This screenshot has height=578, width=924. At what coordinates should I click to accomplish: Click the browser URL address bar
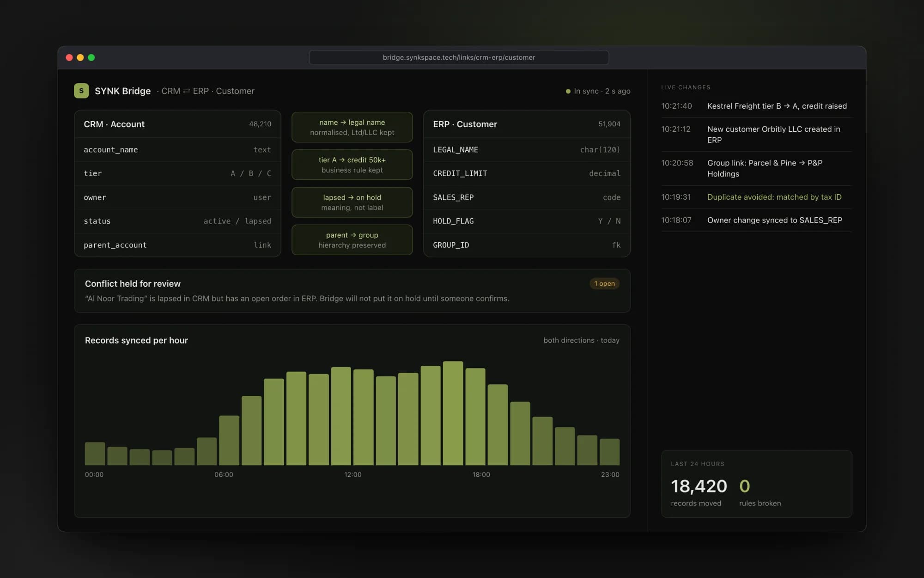tap(459, 57)
